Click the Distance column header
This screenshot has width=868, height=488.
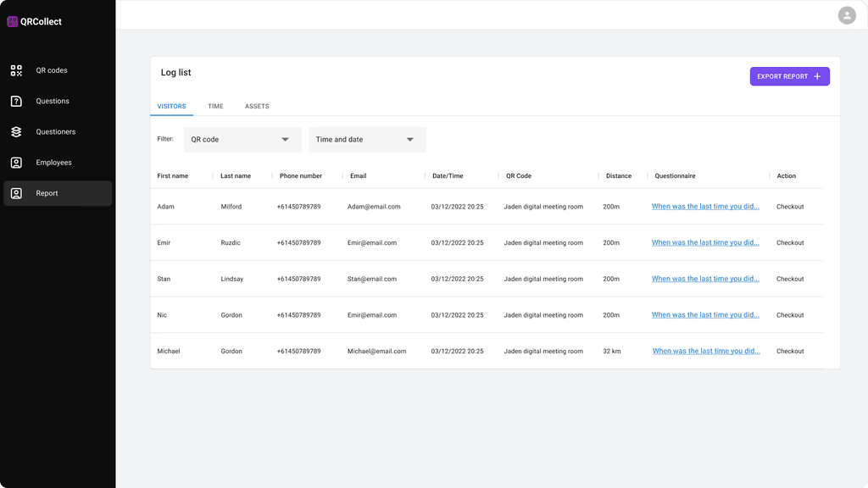pyautogui.click(x=619, y=176)
